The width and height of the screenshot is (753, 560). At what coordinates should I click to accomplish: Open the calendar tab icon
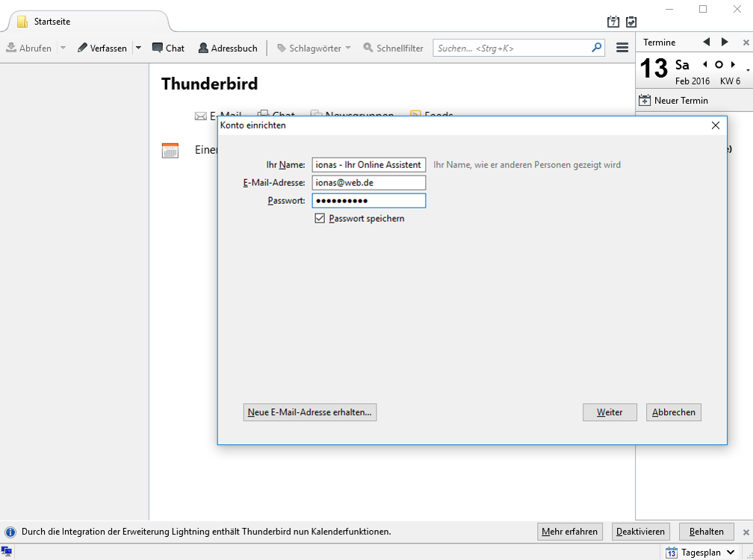(613, 22)
